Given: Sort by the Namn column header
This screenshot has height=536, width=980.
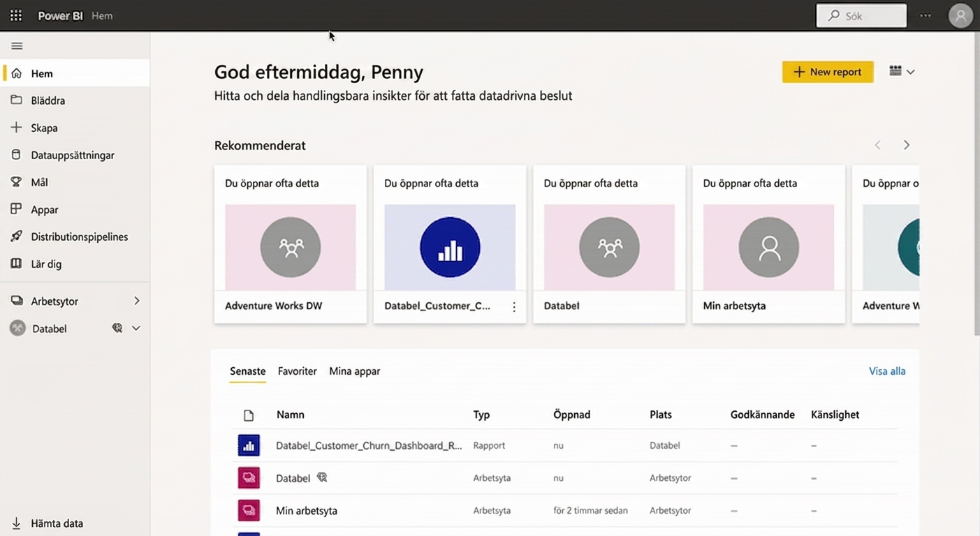Looking at the screenshot, I should pos(291,415).
